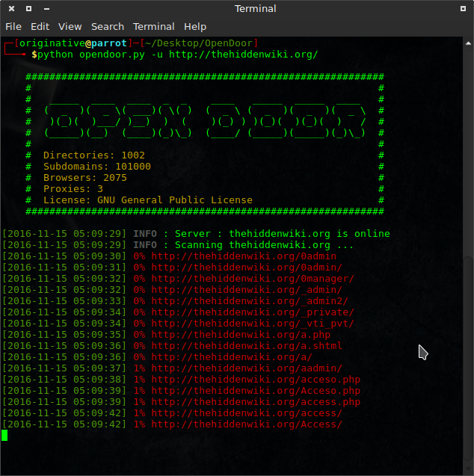This screenshot has width=474, height=476.
Task: Select the thehiddenwiki.org/_admin2/ URL
Action: [250, 301]
